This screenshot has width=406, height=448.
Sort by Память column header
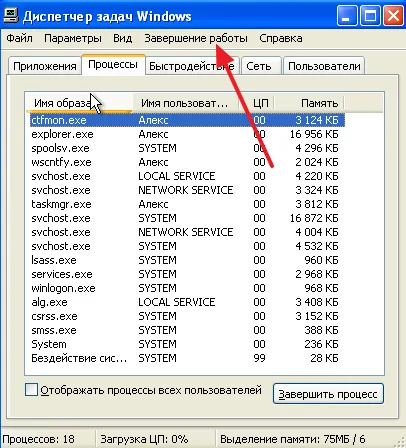click(309, 103)
